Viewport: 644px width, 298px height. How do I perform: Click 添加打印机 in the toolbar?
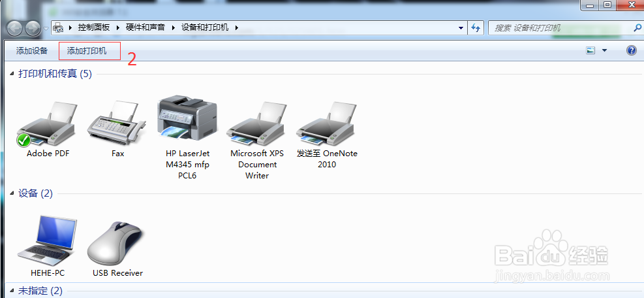coord(87,51)
